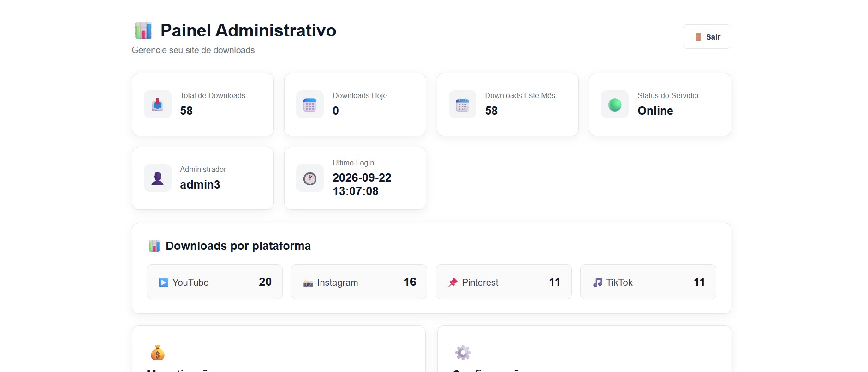868x372 pixels.
Task: Click the Instagram camera icon
Action: pyautogui.click(x=308, y=283)
